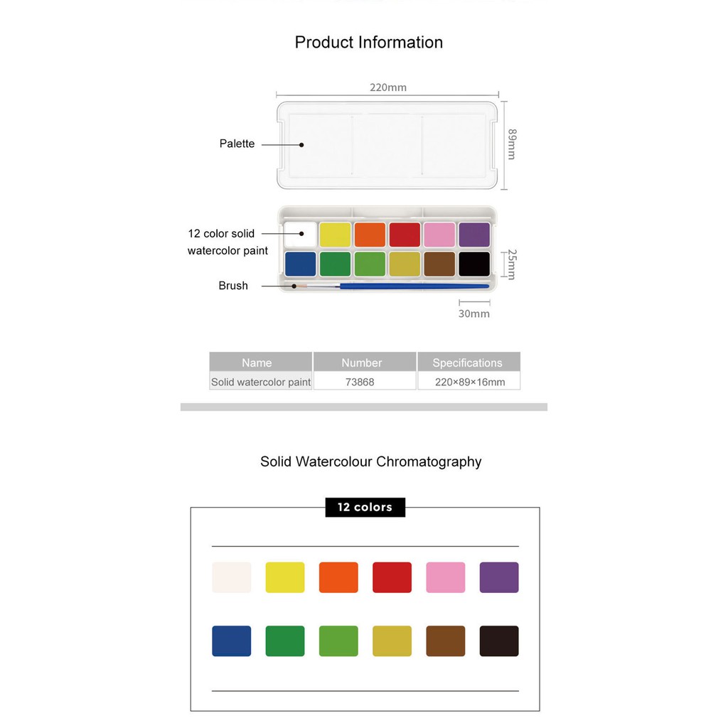Choose the dark blue swatch in the colors chart
Screen dimensions: 728x728
pos(232,641)
